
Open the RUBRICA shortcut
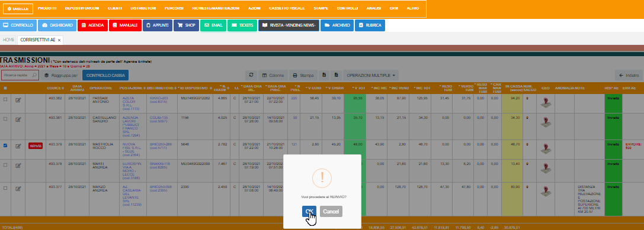coord(370,25)
